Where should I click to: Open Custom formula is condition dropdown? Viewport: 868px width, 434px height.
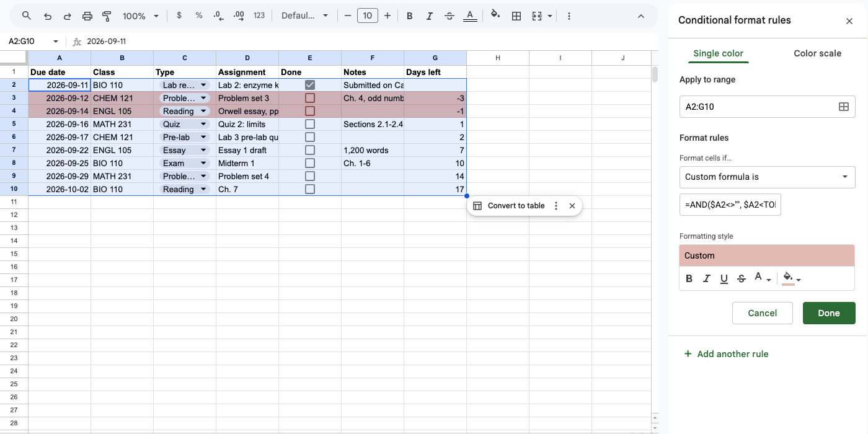coord(768,177)
